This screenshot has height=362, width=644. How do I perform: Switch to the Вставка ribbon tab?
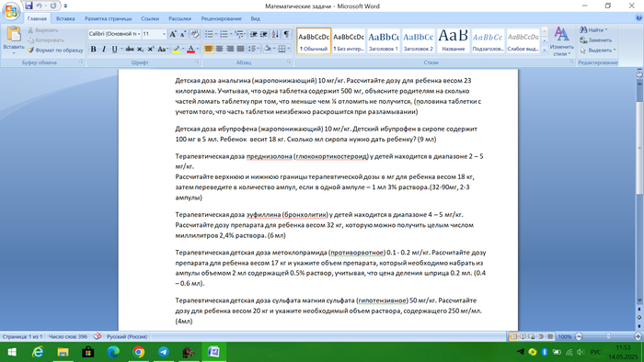coord(65,18)
